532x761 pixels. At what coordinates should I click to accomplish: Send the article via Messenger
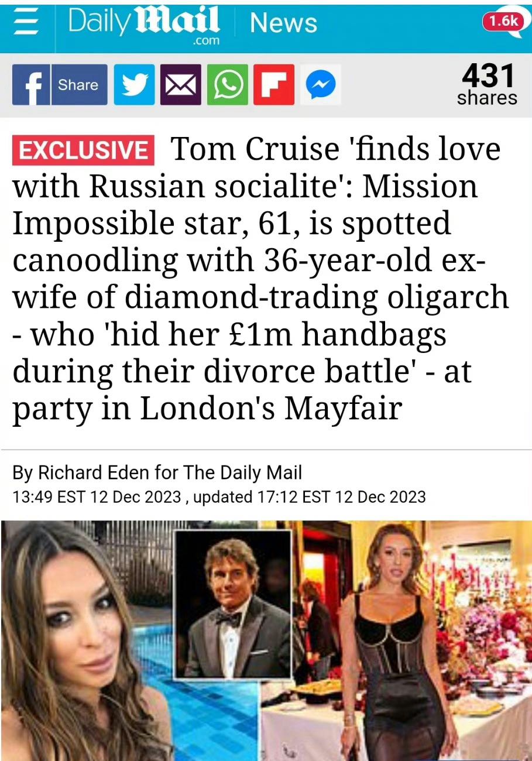(319, 85)
